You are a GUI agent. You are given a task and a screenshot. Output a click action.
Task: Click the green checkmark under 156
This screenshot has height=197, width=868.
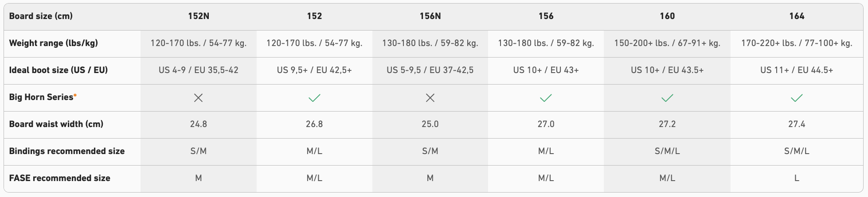point(546,98)
